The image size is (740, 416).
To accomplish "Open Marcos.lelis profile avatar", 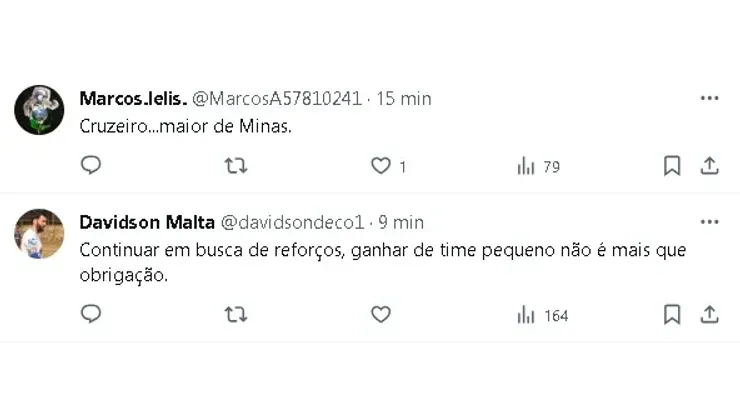I will (x=39, y=110).
